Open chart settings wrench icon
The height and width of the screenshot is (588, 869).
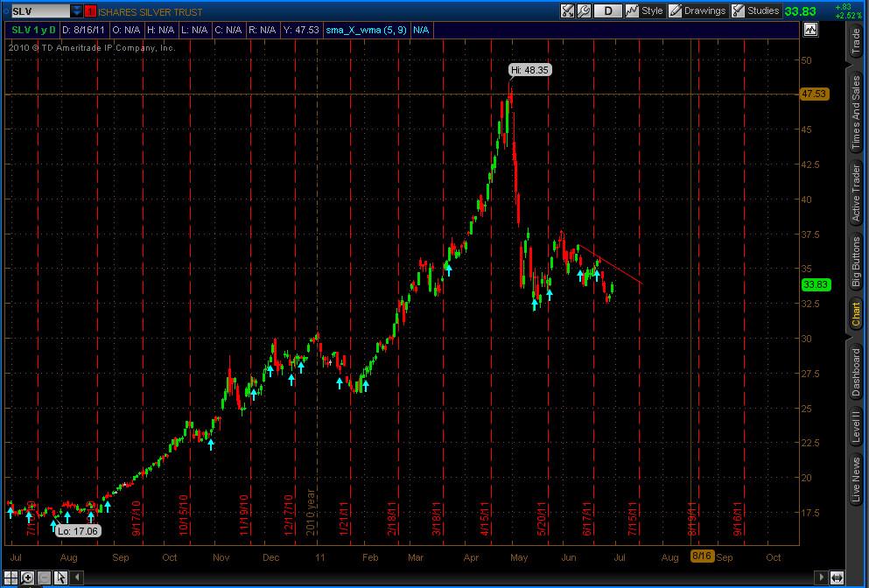(x=584, y=11)
